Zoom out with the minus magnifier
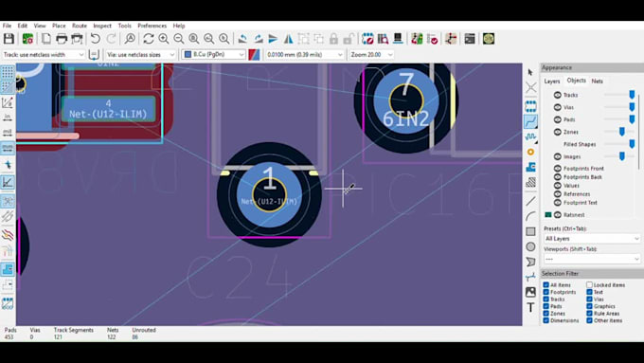 [x=179, y=39]
